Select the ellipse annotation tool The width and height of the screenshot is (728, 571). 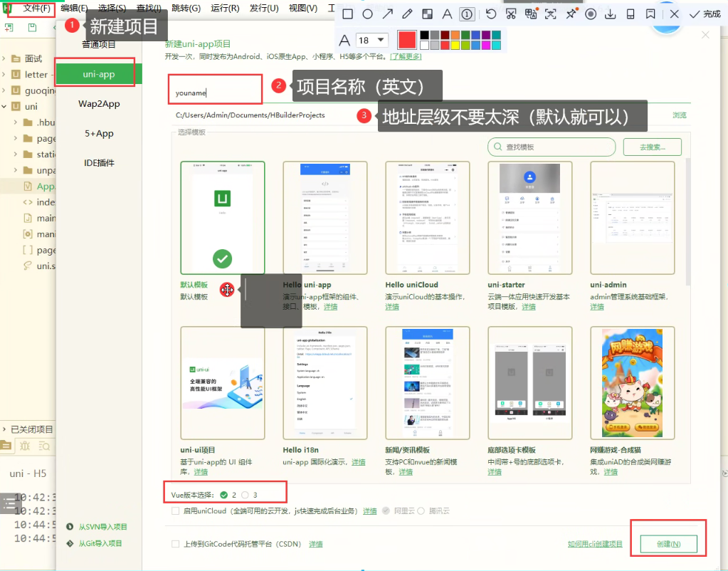click(x=367, y=14)
